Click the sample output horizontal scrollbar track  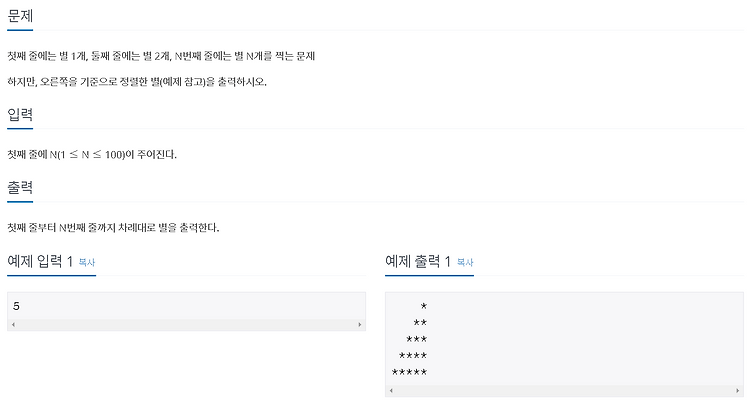point(564,390)
